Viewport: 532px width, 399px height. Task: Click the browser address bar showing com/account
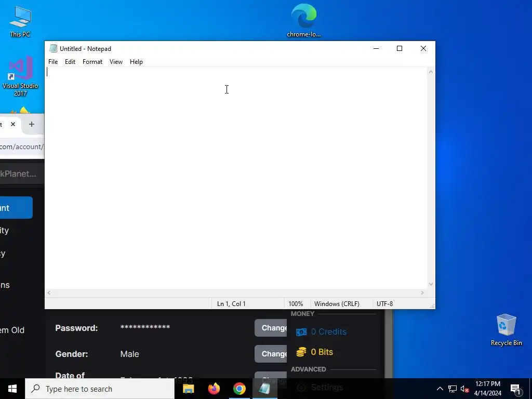click(22, 147)
